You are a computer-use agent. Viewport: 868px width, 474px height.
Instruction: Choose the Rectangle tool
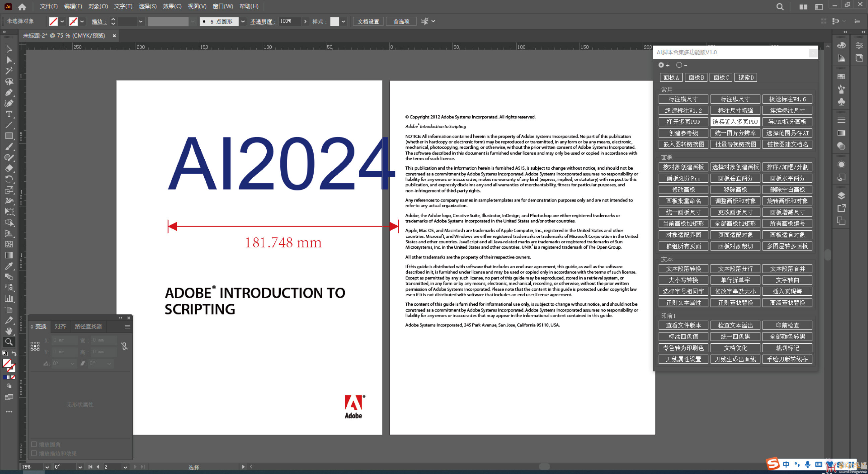click(9, 136)
